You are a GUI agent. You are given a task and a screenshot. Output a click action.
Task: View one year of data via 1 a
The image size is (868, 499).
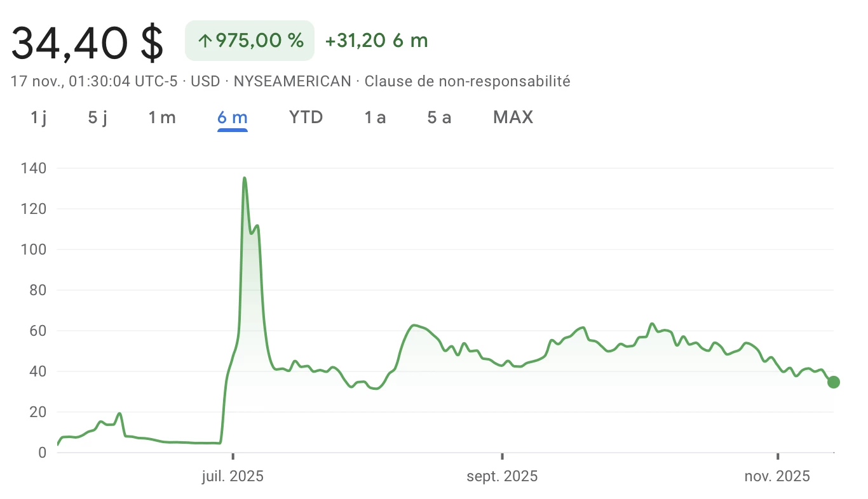[x=375, y=117]
